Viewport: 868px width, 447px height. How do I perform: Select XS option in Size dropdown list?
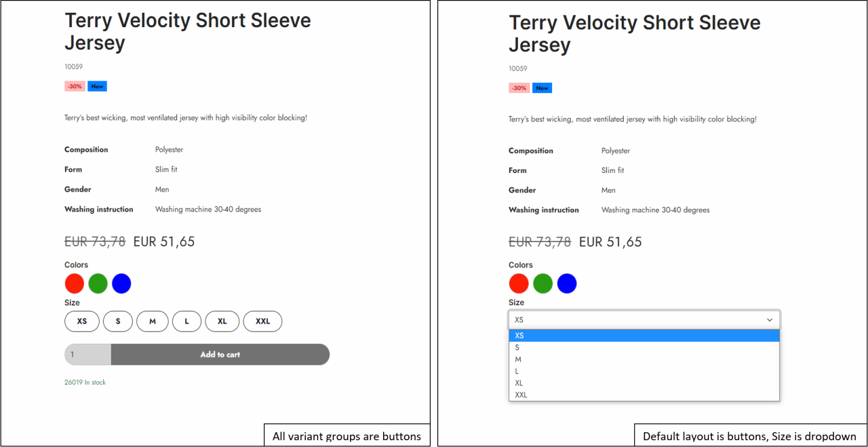(644, 336)
